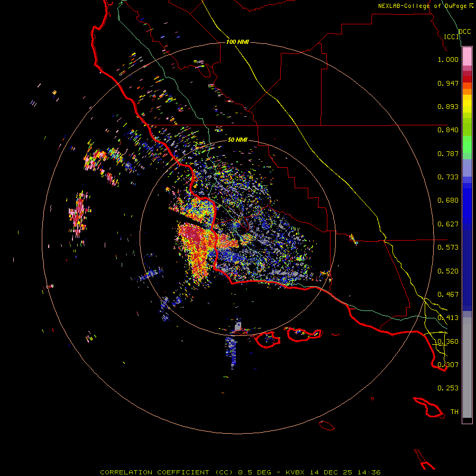Click the [CC] unit label

pyautogui.click(x=452, y=36)
